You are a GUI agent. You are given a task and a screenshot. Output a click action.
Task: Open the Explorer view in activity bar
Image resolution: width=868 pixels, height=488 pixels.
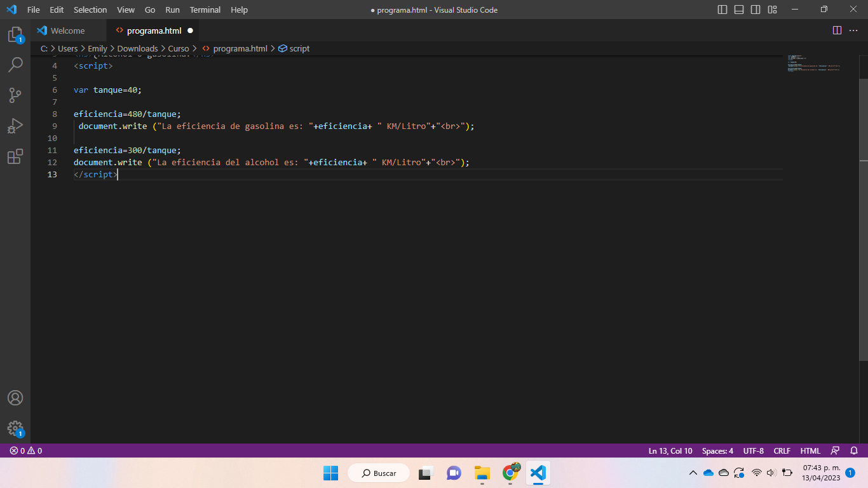15,35
